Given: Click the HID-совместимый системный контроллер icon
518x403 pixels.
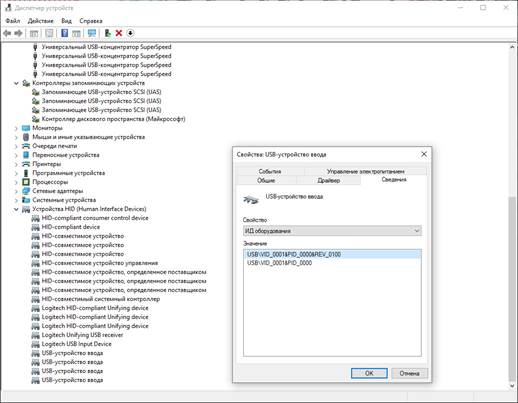Looking at the screenshot, I should [x=35, y=299].
